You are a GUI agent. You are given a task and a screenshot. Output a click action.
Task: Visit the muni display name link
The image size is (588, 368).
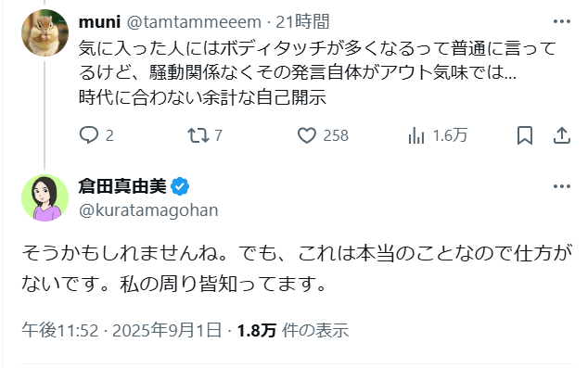pos(99,21)
